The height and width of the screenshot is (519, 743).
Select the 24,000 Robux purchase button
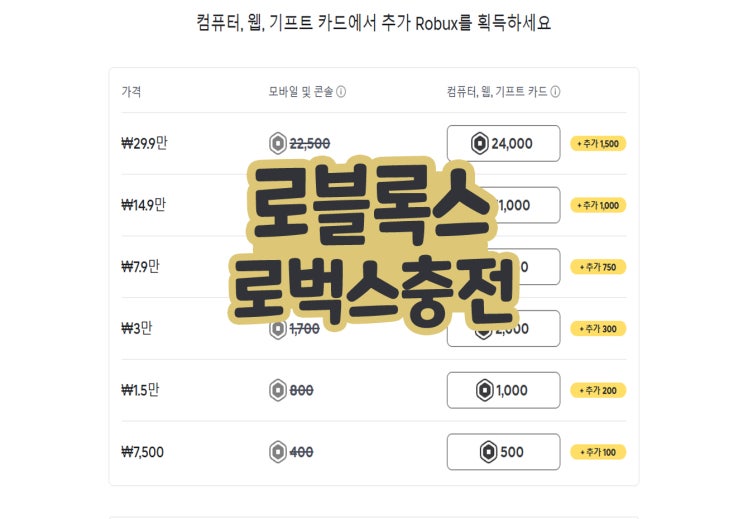click(503, 144)
